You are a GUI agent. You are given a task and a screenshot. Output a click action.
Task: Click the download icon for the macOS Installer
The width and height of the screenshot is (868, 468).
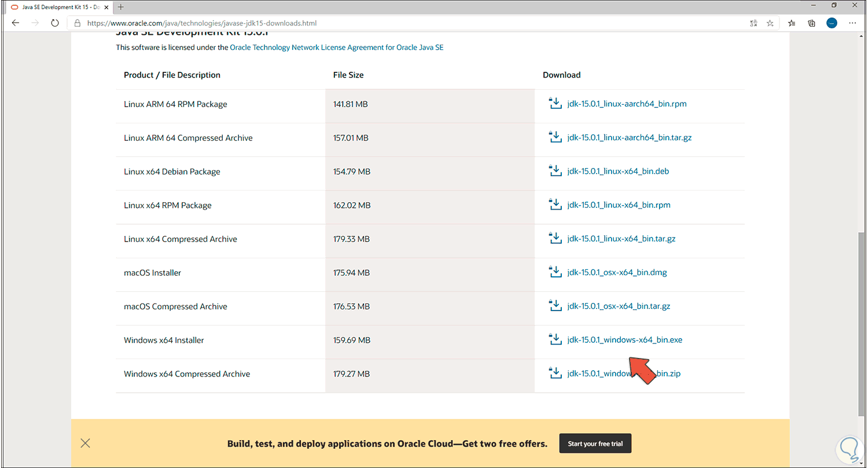pos(555,272)
